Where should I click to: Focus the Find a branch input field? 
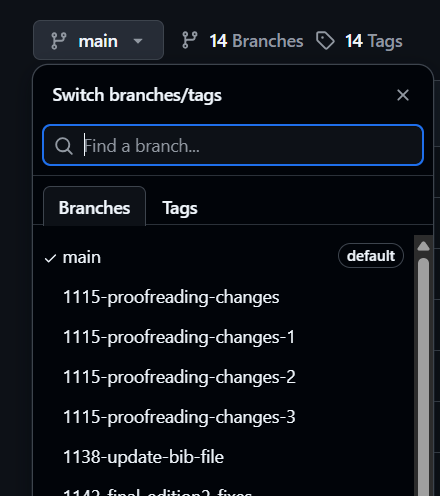point(233,145)
